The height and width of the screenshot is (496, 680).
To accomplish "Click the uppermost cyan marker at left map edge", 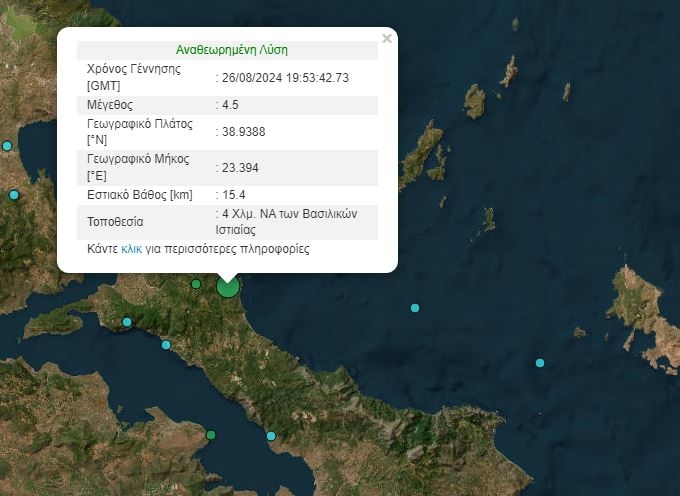I will click(7, 146).
